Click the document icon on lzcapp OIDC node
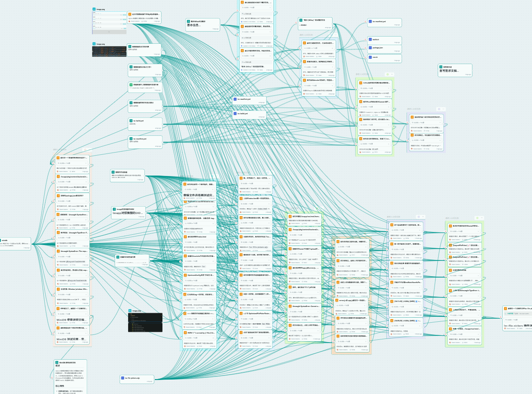This screenshot has height=394, width=532. (114, 209)
